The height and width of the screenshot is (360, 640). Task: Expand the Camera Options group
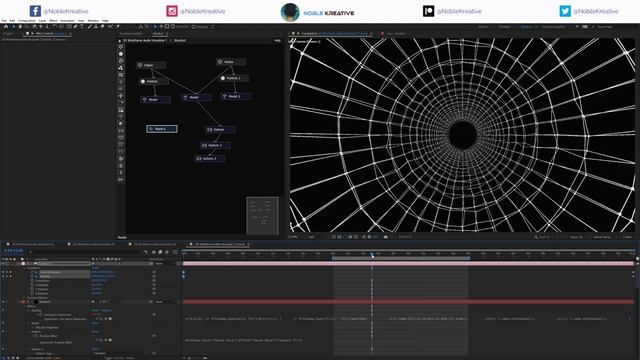[x=25, y=298]
